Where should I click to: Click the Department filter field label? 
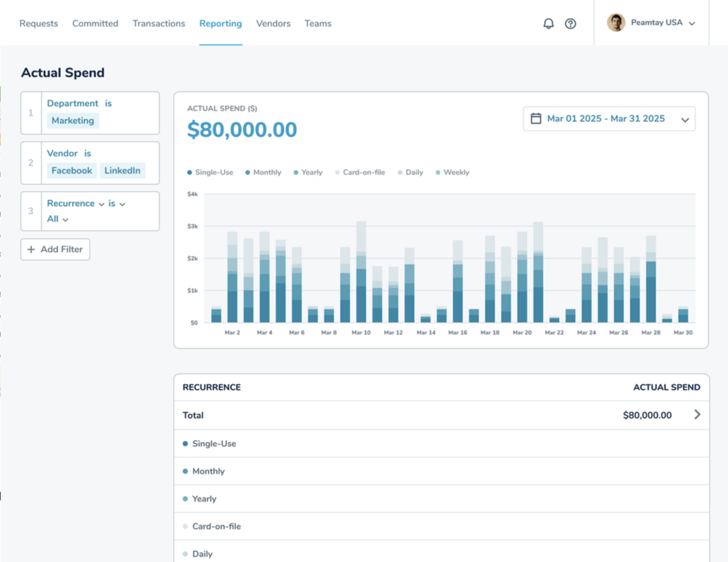(72, 103)
